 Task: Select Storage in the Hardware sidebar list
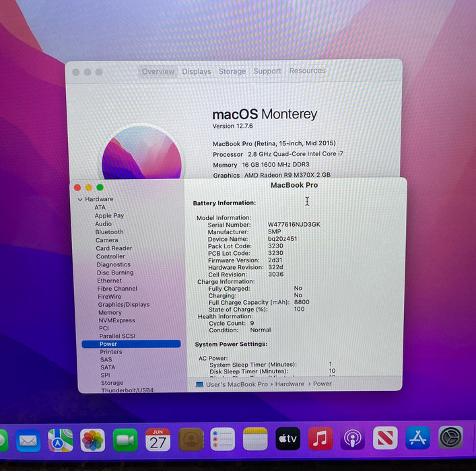[112, 383]
